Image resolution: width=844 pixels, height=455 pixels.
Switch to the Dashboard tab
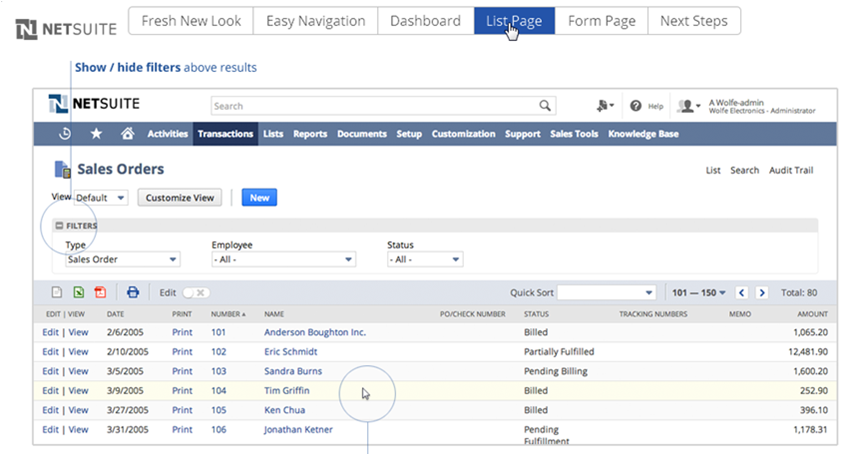[426, 21]
